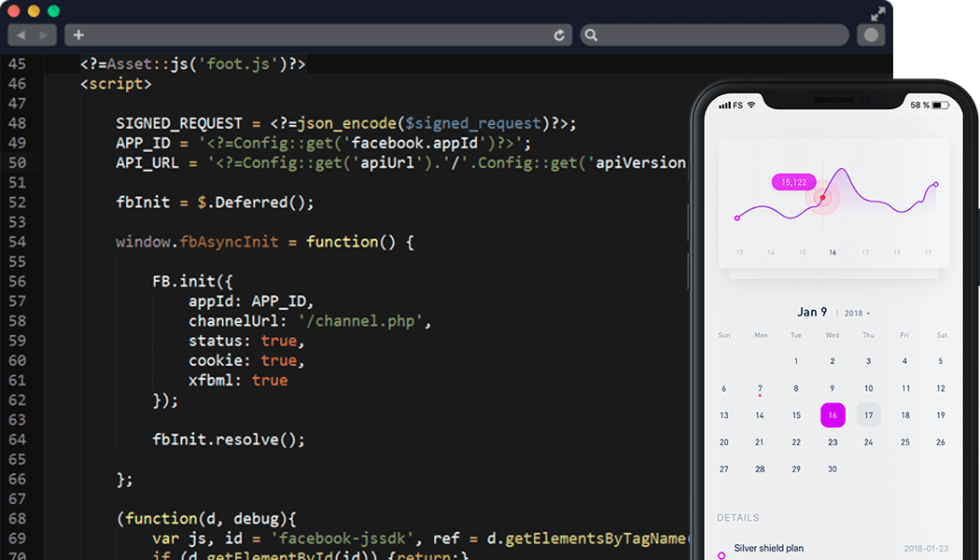Open a new tab with plus icon
This screenshot has width=980, height=560.
[78, 35]
